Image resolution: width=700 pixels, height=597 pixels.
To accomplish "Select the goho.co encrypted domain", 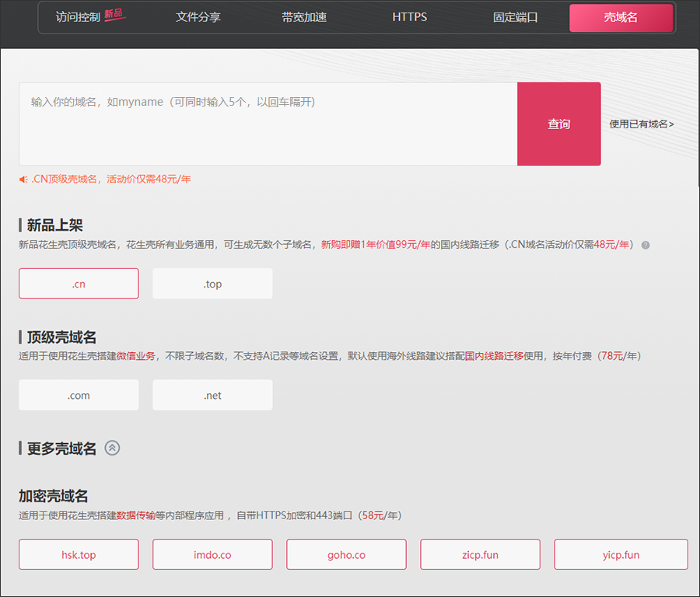I will (346, 554).
